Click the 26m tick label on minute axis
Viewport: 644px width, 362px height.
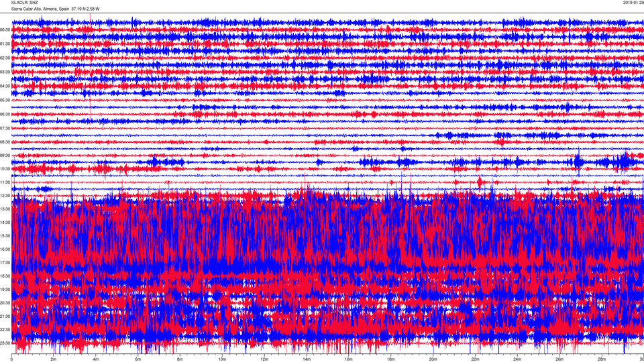click(559, 359)
